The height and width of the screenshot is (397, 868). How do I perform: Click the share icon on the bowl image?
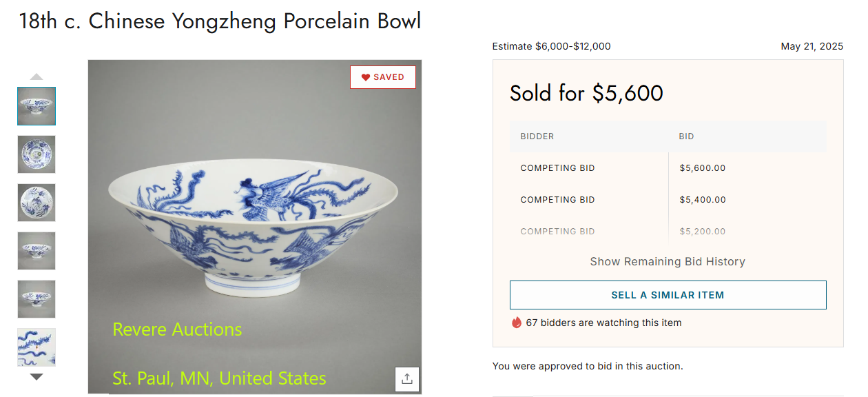pyautogui.click(x=406, y=378)
